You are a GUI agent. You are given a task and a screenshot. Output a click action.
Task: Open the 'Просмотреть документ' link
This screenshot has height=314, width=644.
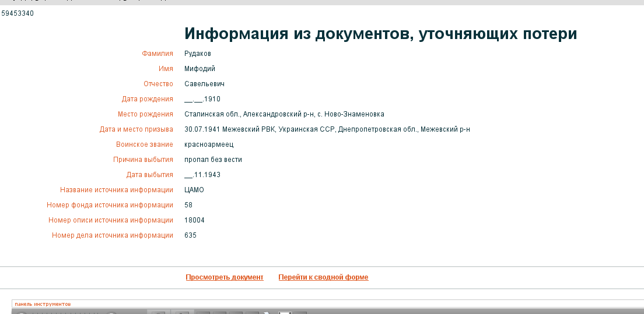coord(224,277)
